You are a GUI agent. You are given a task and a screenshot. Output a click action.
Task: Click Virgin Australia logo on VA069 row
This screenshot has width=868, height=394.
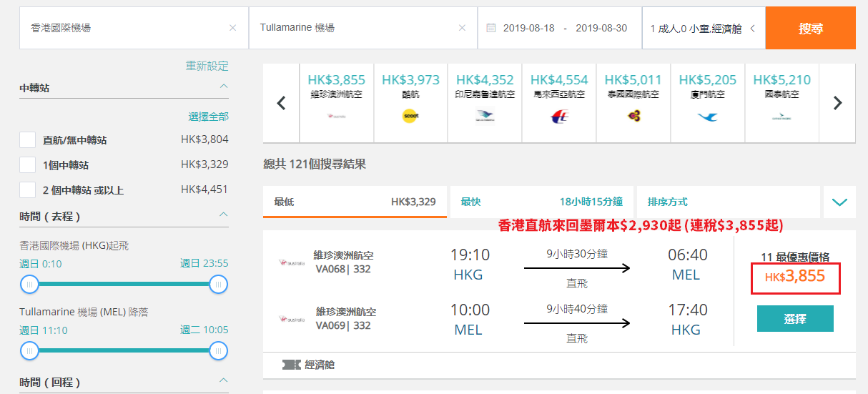tap(292, 320)
